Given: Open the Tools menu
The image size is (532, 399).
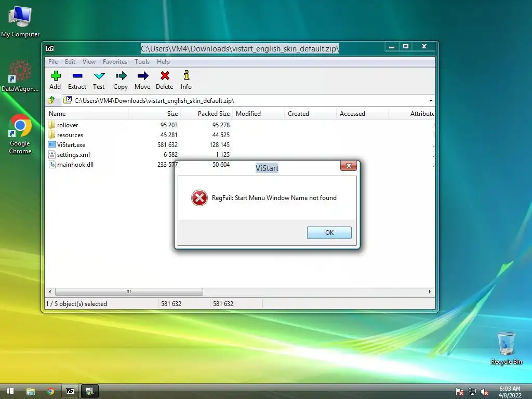Looking at the screenshot, I should coord(142,62).
